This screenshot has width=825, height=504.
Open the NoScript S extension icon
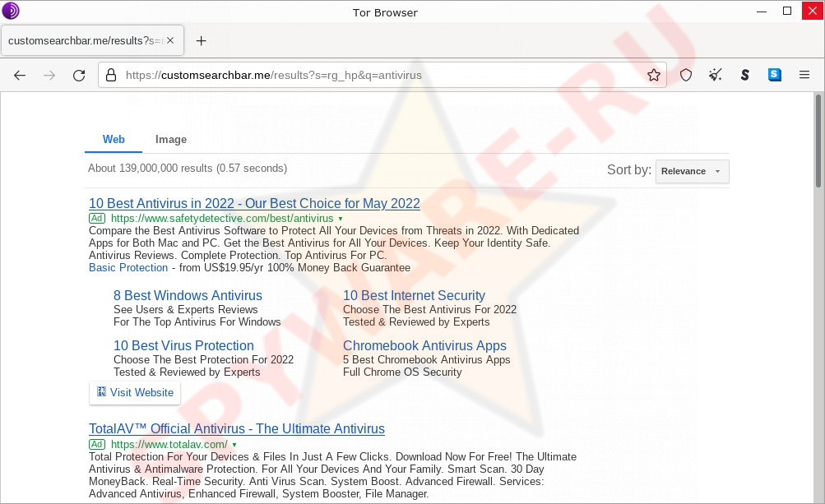click(744, 76)
